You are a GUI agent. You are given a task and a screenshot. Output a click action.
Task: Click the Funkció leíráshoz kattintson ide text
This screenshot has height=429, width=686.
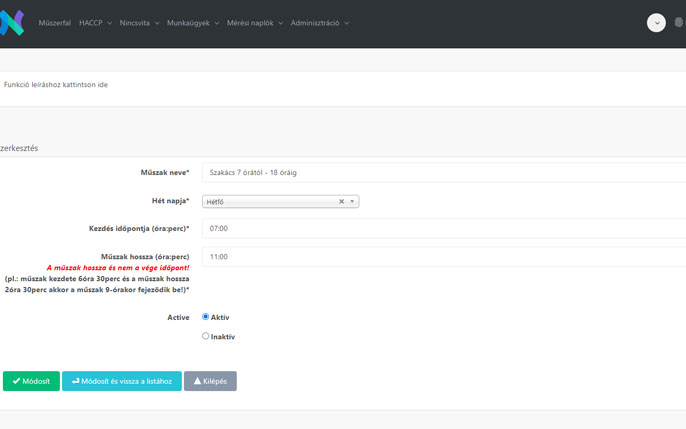point(56,85)
